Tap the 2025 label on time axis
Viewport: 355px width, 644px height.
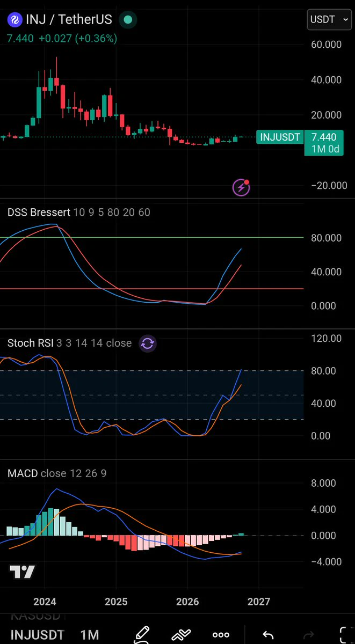(116, 601)
